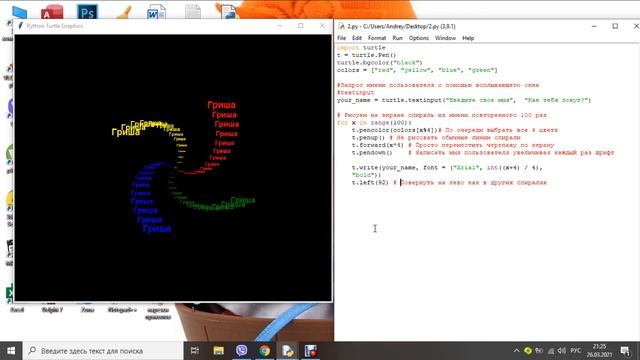
Task: Open the Run menu in IDLE editor
Action: (x=397, y=38)
